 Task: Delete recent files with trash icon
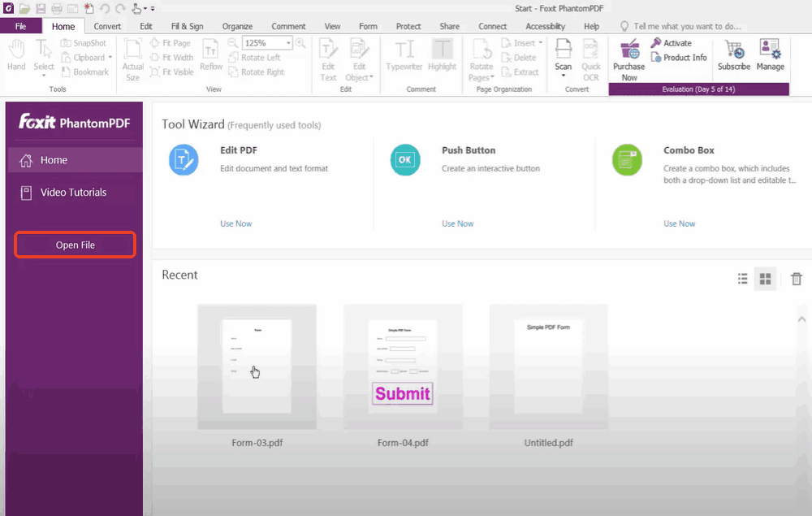click(x=797, y=279)
